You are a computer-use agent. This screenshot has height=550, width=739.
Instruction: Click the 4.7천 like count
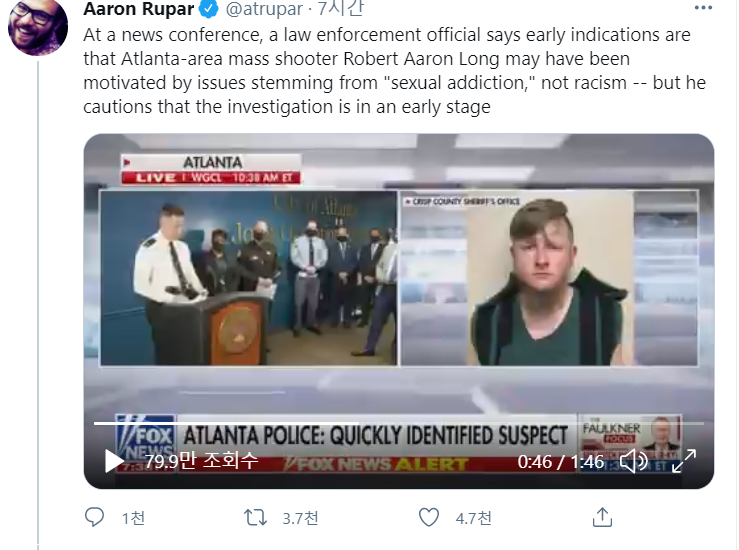(x=473, y=517)
